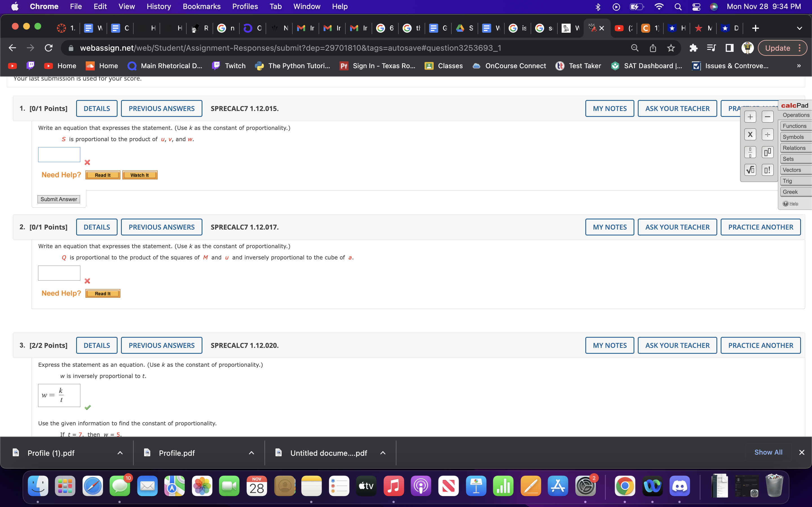This screenshot has width=812, height=507.
Task: Expand the Profile (1).pdf download options chevron
Action: (x=120, y=453)
